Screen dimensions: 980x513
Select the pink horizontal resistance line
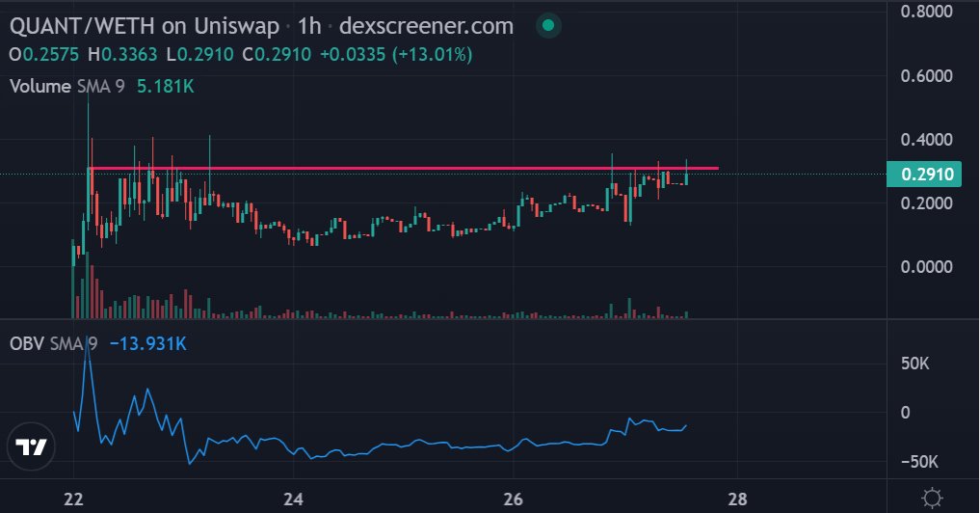[403, 169]
